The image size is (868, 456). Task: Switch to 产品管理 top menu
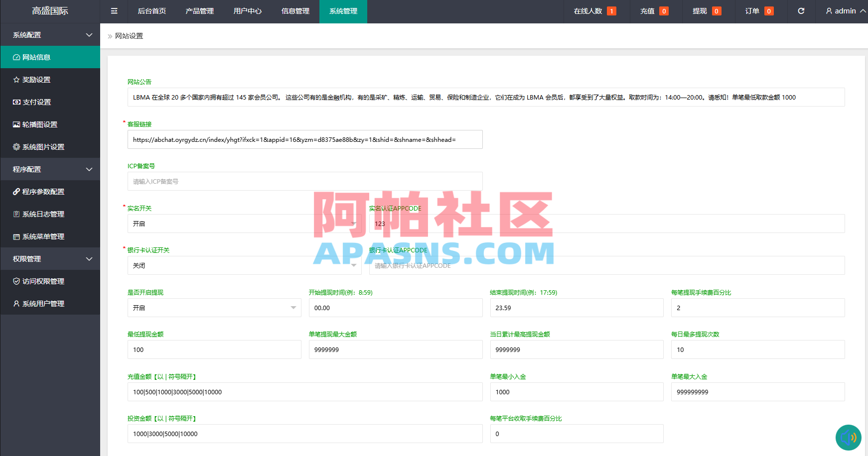click(x=200, y=11)
